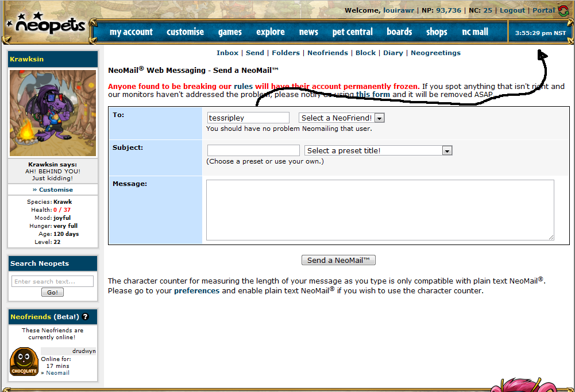Open the Select a preset title dropdown
This screenshot has height=392, width=575.
[x=378, y=150]
